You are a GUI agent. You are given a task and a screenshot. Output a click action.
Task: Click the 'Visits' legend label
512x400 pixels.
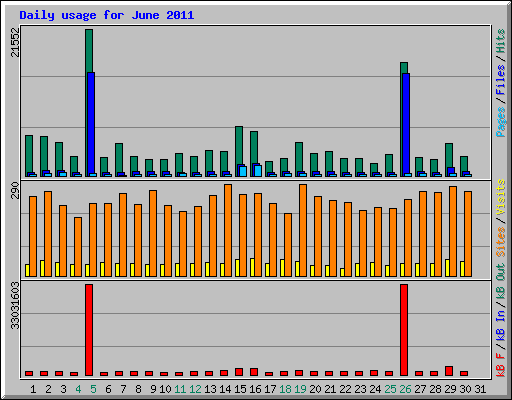pos(501,197)
